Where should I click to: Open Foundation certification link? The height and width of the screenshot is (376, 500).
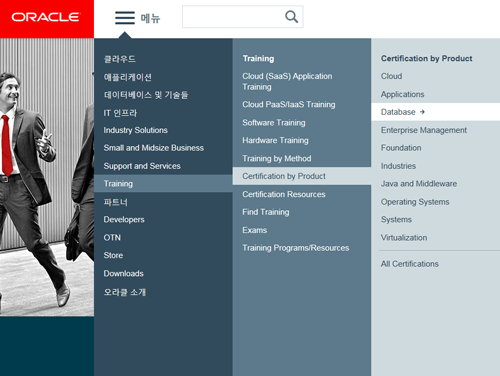(x=401, y=148)
